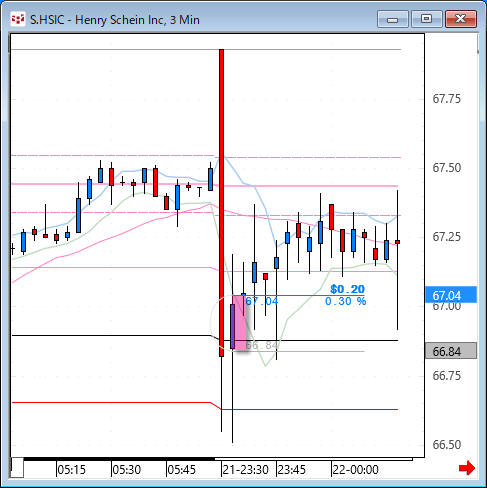Click the white scroll box at bottom left
The height and width of the screenshot is (488, 487).
(x=17, y=468)
